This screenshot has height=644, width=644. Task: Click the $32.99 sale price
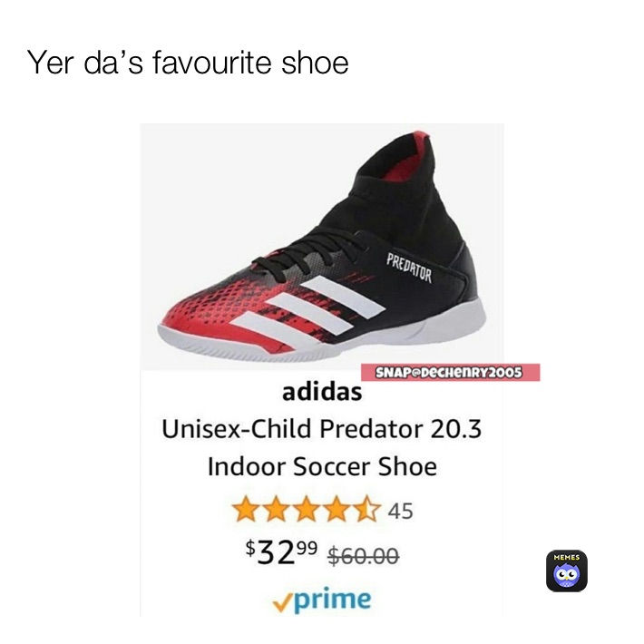pyautogui.click(x=281, y=552)
